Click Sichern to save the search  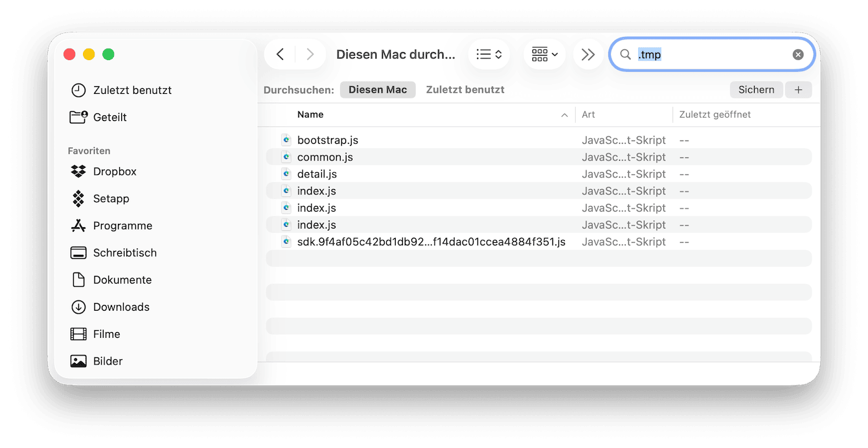point(756,89)
